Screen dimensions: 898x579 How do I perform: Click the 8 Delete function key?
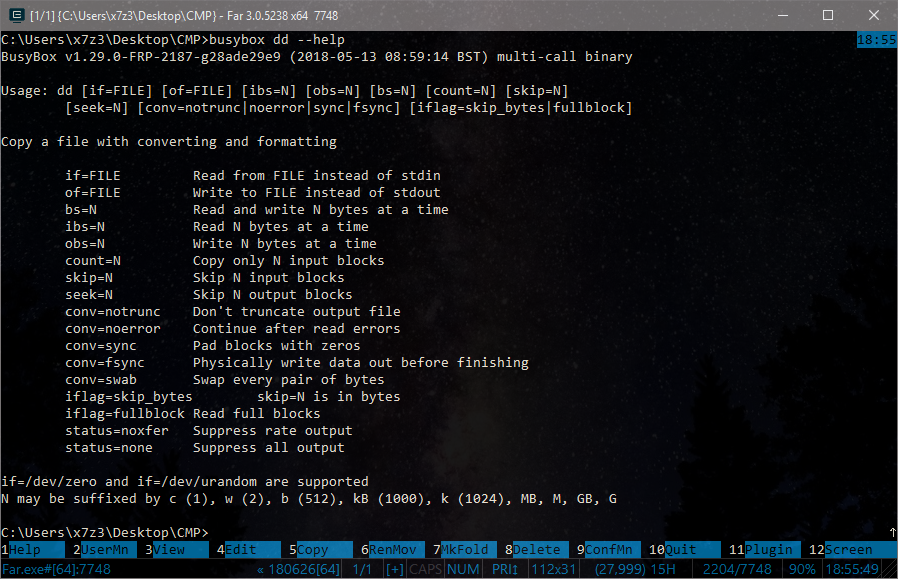[x=537, y=550]
